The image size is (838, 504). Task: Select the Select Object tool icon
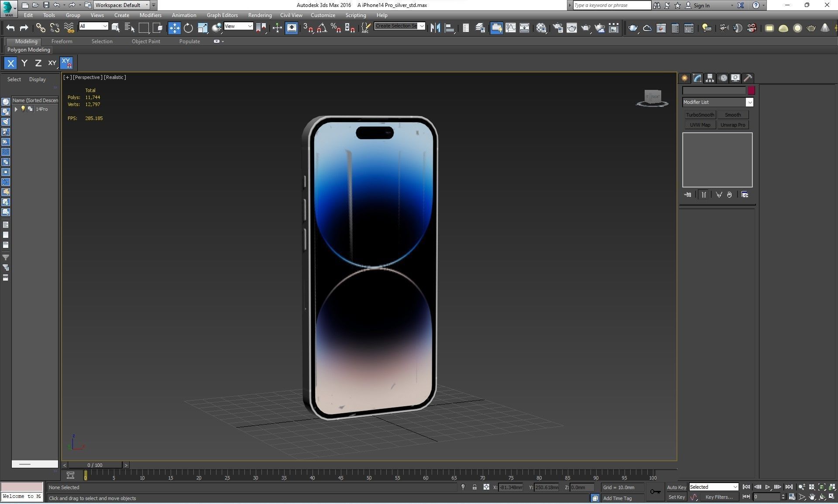pyautogui.click(x=116, y=28)
